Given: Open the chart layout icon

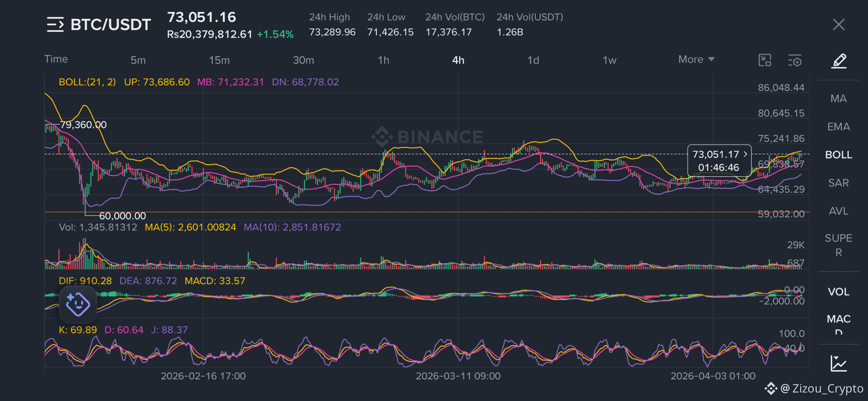Looking at the screenshot, I should tap(765, 60).
